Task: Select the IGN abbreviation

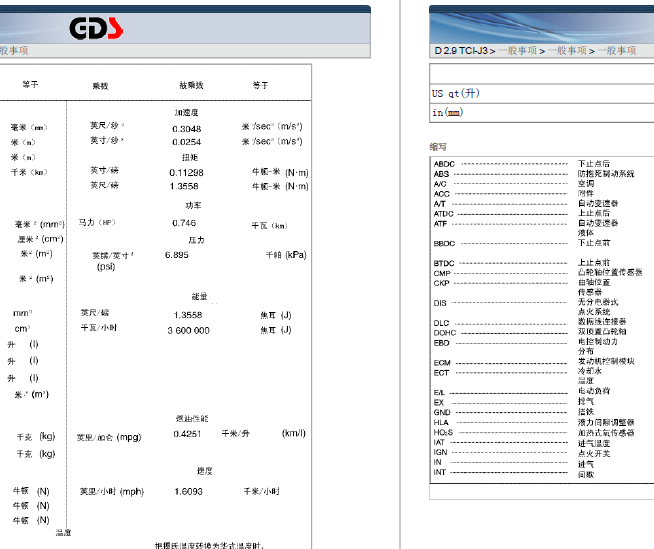Action: (440, 452)
